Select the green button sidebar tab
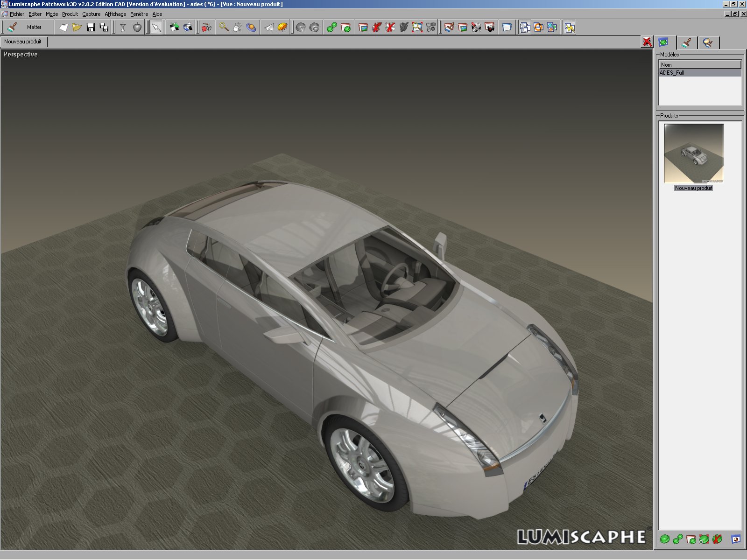747x560 pixels. (663, 42)
